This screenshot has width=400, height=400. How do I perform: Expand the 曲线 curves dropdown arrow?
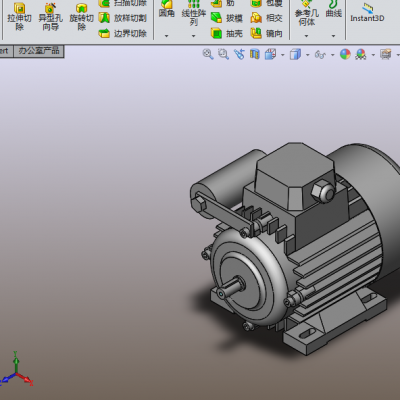tap(334, 36)
